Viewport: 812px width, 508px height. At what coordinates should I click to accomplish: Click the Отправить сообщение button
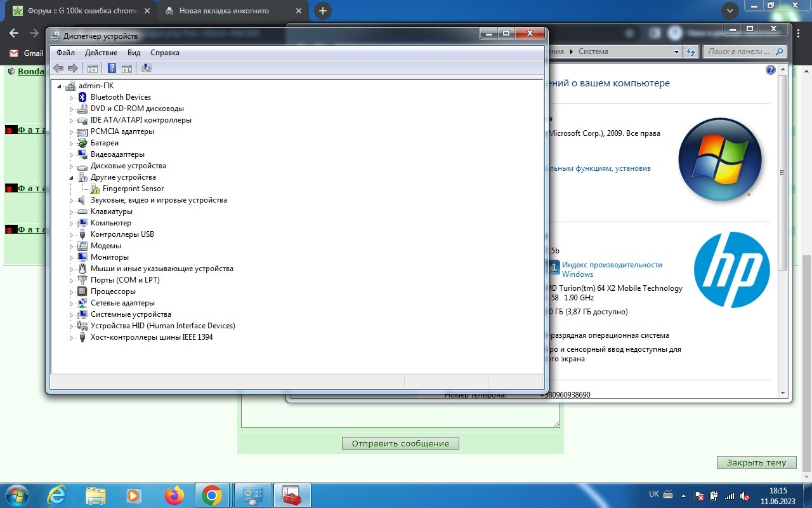click(400, 444)
